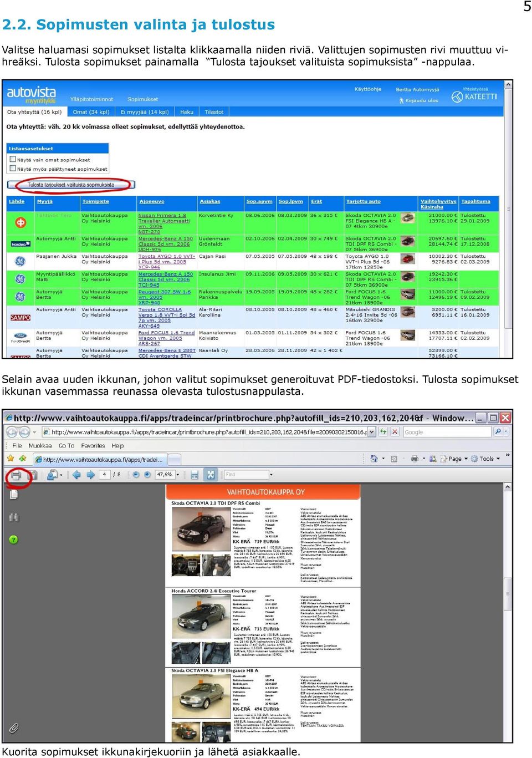
Task: Open the browser address bar dropdown
Action: pos(371,431)
